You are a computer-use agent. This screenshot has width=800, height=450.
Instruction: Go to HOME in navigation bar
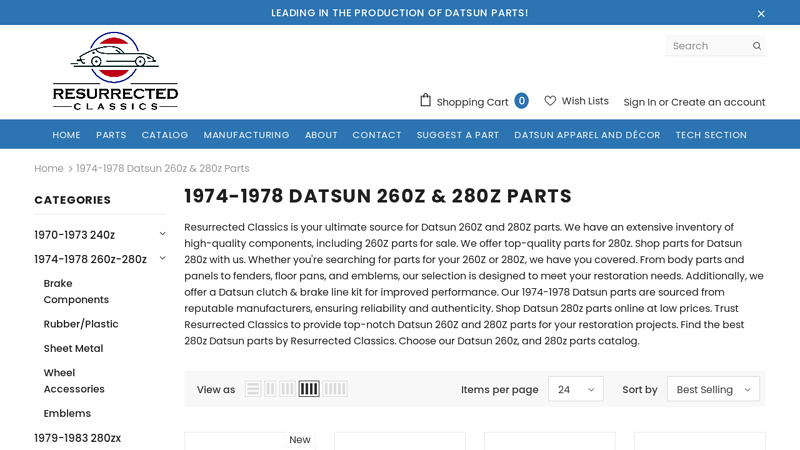66,135
